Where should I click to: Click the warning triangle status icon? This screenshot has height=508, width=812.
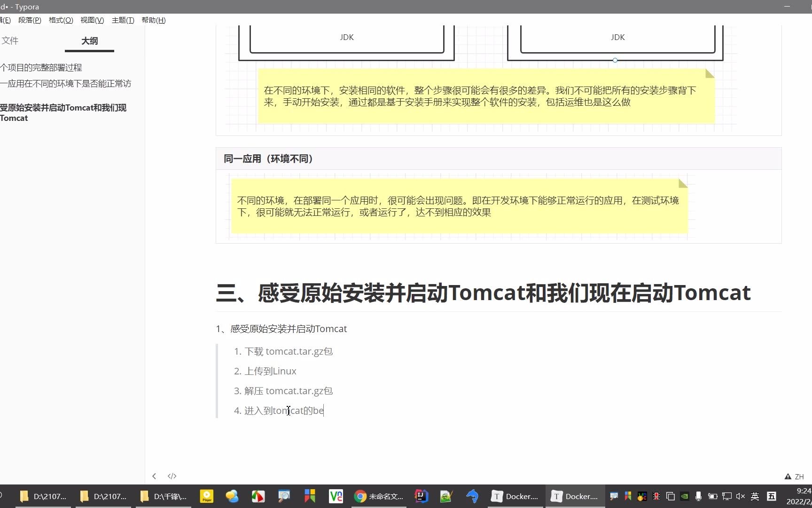point(788,476)
